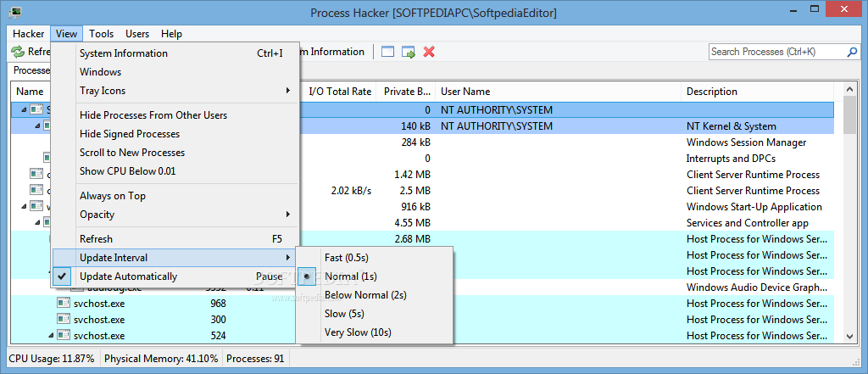Click the Interrupts and DPCs description
The image size is (868, 374).
[x=730, y=158]
